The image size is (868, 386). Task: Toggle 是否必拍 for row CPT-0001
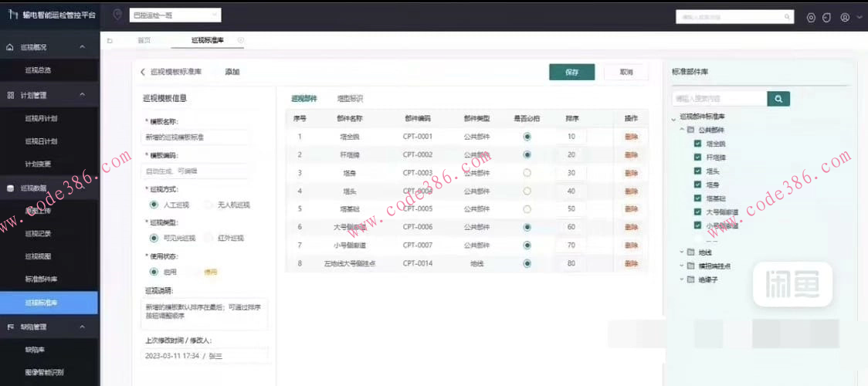tap(527, 137)
